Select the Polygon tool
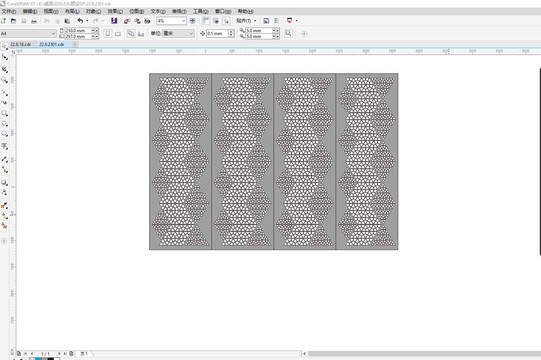This screenshot has height=360, width=541. click(4, 134)
